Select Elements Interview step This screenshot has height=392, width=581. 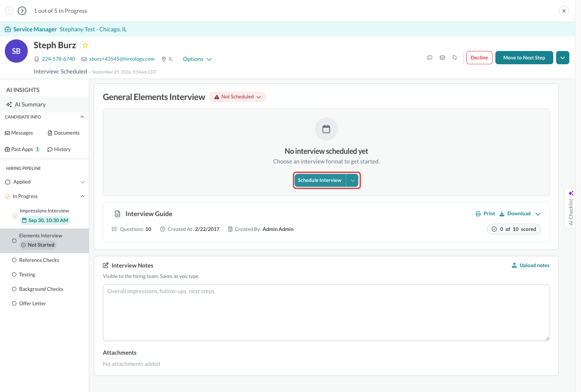coord(44,241)
